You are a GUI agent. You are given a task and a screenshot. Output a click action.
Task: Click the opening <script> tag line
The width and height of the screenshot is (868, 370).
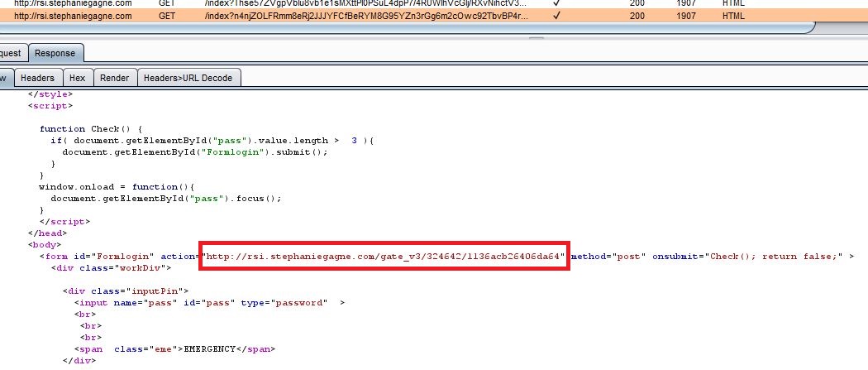point(50,106)
